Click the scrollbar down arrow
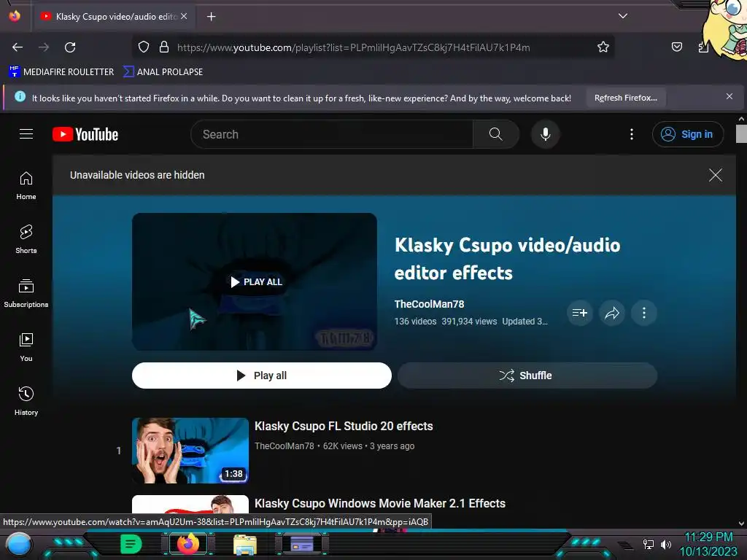The image size is (747, 560). click(x=741, y=524)
